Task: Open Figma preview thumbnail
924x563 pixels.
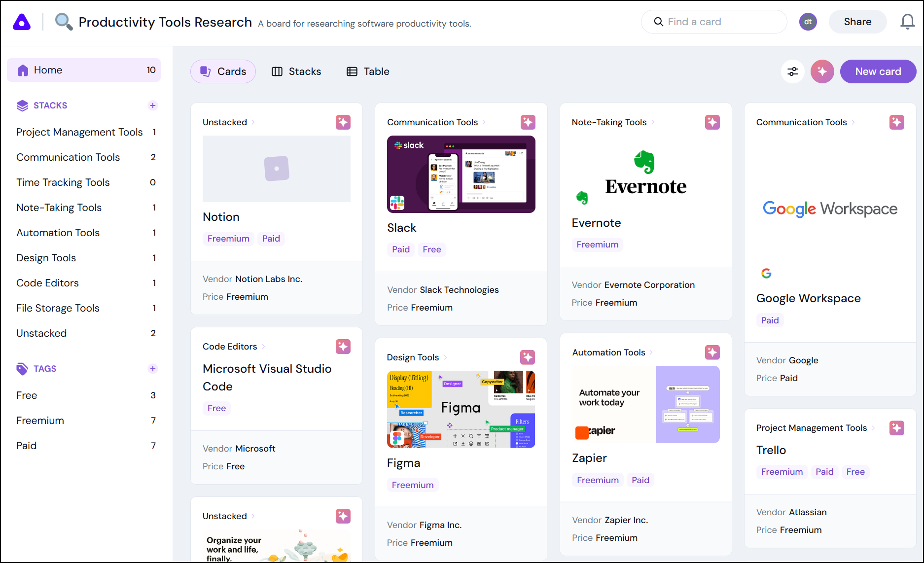Action: coord(461,409)
